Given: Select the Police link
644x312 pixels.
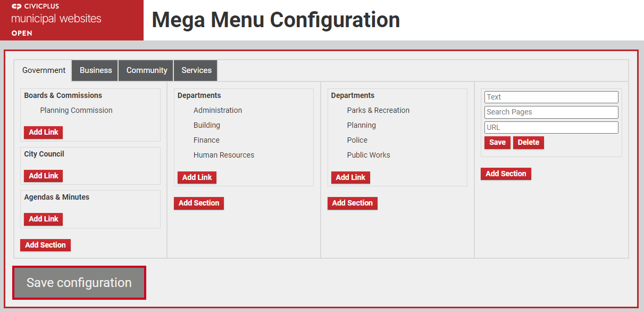Looking at the screenshot, I should 357,140.
